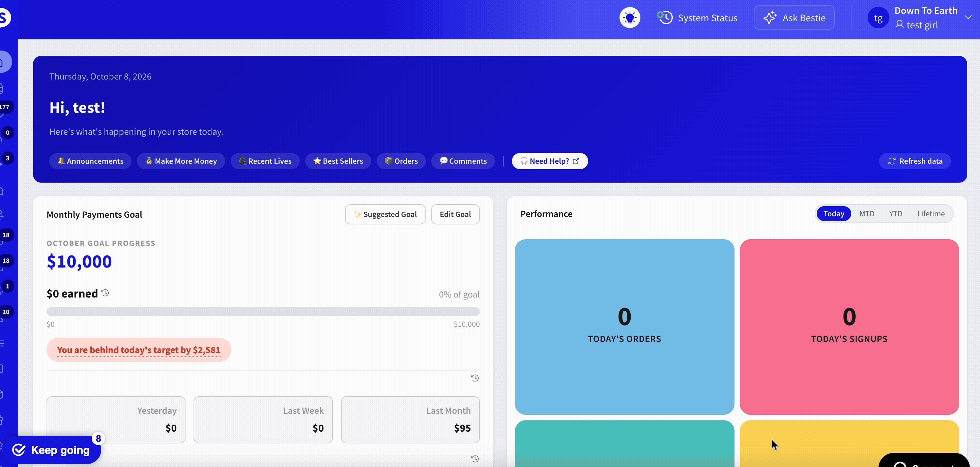Click the date 'Thursday, October 8, 2026'
This screenshot has height=467, width=980.
pos(100,76)
